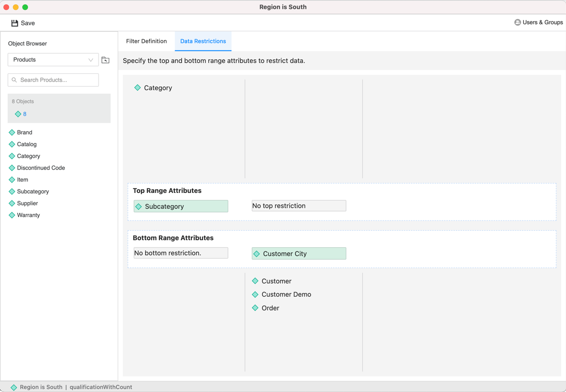Click the attribute-type filter icon showing 8
This screenshot has width=566, height=392.
[18, 114]
